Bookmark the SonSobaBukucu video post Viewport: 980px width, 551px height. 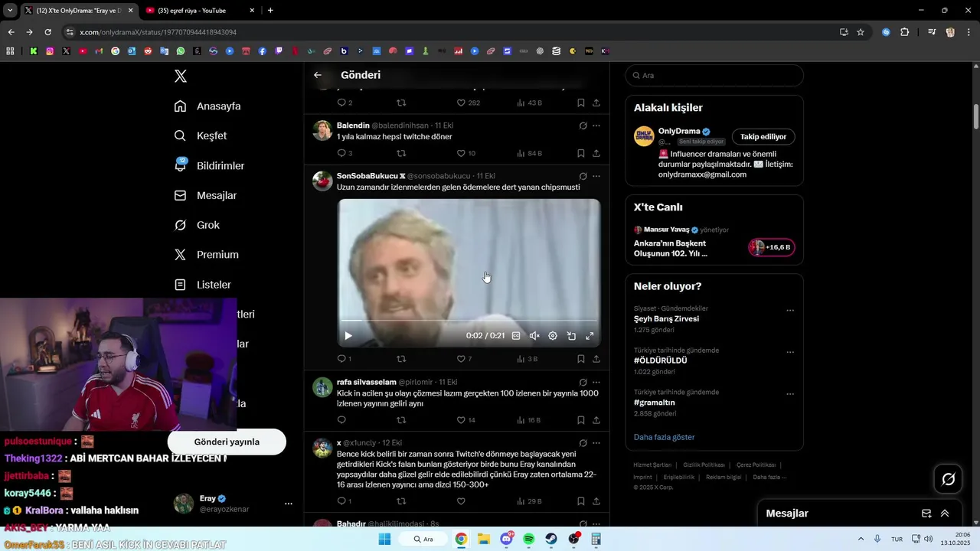580,359
